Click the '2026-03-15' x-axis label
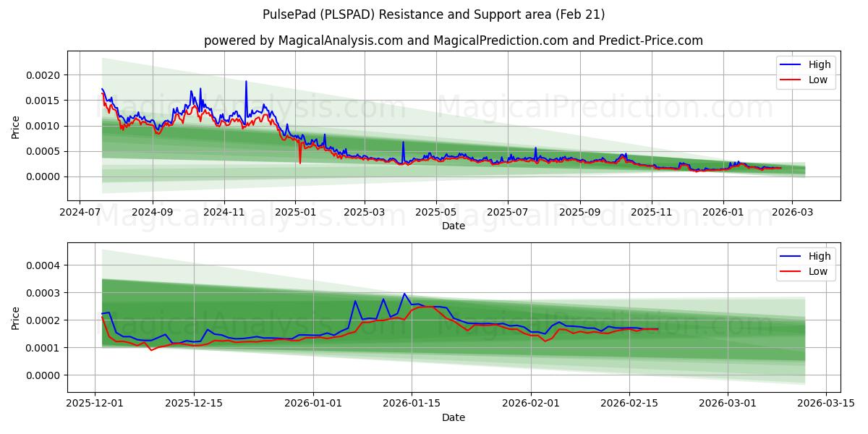The width and height of the screenshot is (868, 434). click(825, 405)
